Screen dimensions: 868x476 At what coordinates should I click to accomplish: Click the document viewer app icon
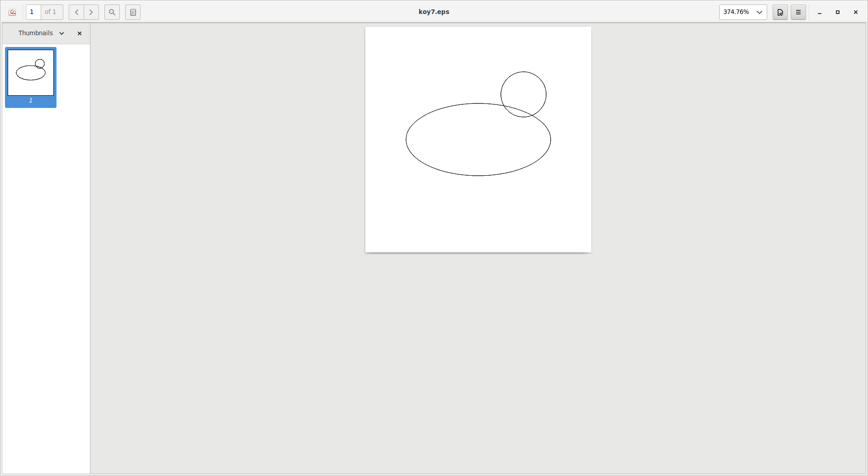tap(13, 12)
